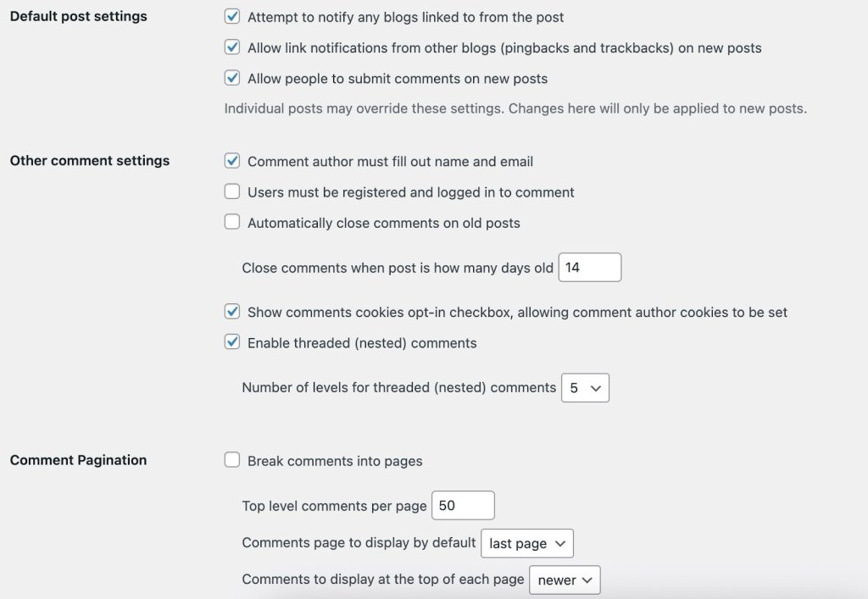Disable link notifications from other blogs
The image size is (868, 599).
tap(232, 47)
